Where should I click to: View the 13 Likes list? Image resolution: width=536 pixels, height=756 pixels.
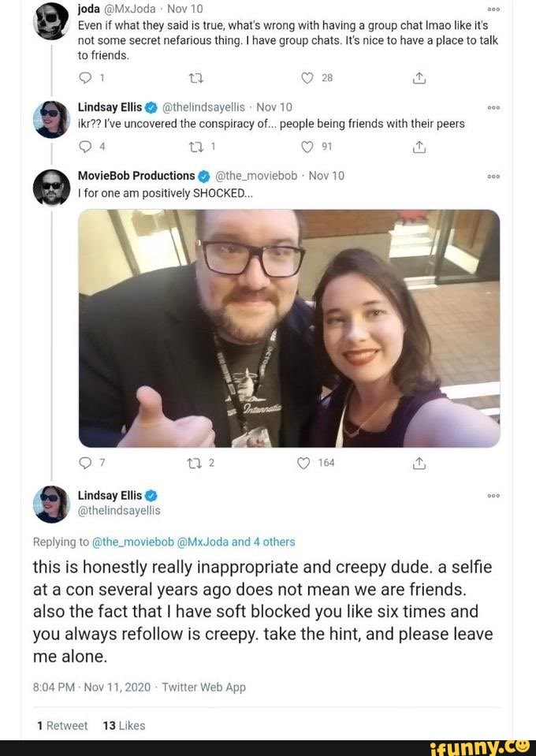[x=124, y=726]
